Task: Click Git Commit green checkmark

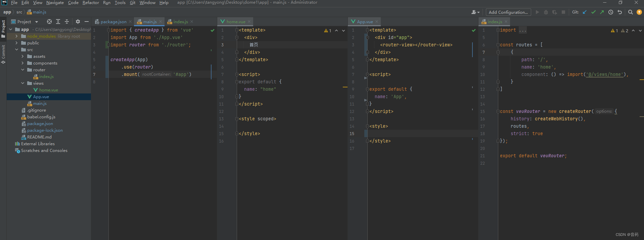Action: [593, 12]
